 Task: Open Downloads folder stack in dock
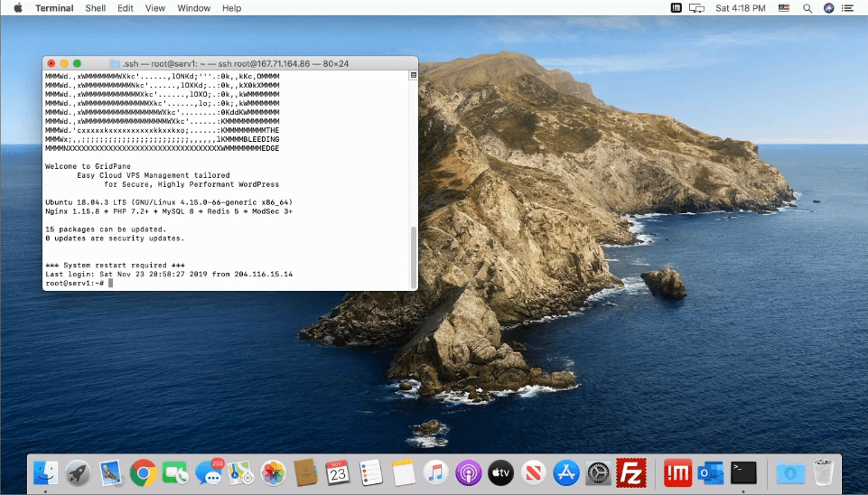(790, 473)
